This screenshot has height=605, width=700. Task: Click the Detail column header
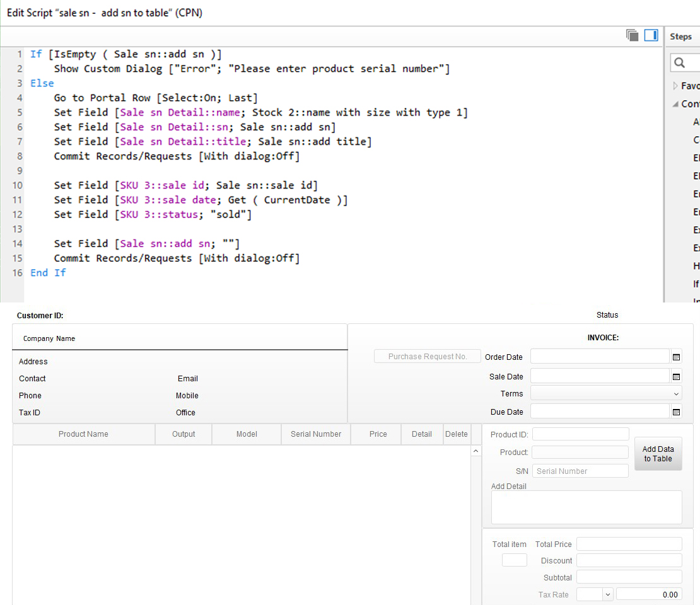pos(422,434)
